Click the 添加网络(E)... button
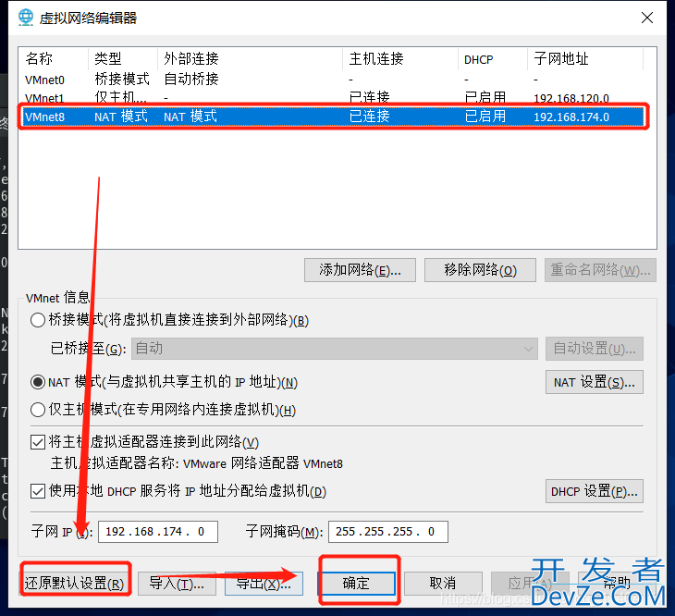 pos(360,270)
